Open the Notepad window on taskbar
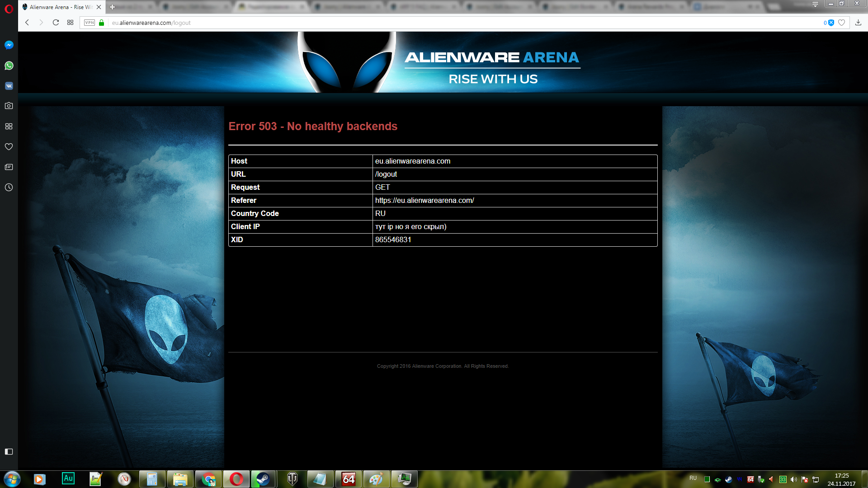Viewport: 868px width, 488px height. (321, 479)
